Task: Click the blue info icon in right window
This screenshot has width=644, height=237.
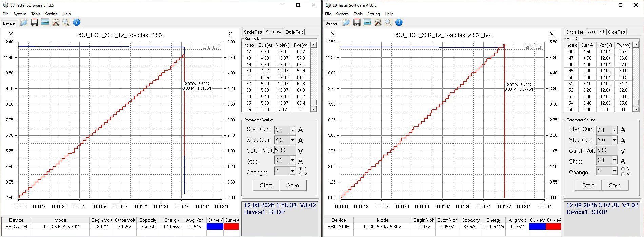Action: pyautogui.click(x=399, y=23)
